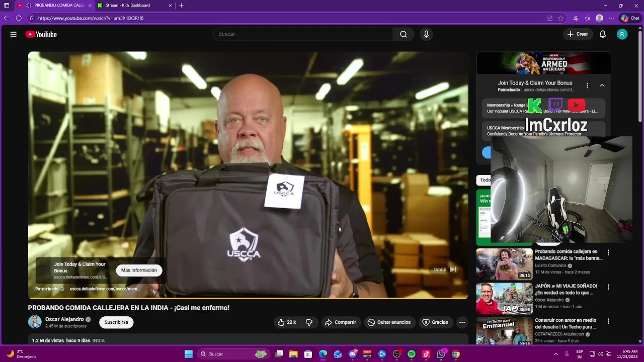Image resolution: width=644 pixels, height=362 pixels.
Task: Click Más información on the ad overlay
Action: pos(139,270)
